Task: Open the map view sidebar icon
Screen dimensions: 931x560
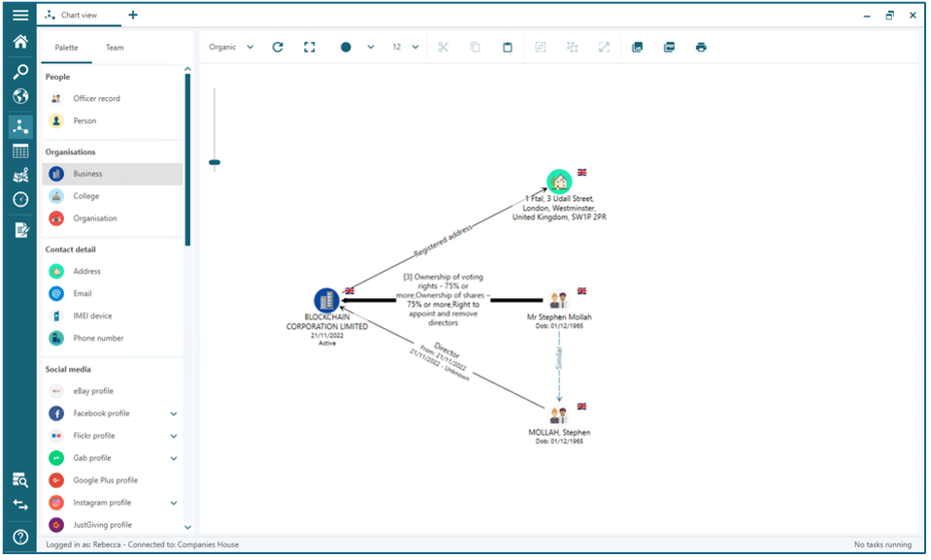Action: [20, 176]
